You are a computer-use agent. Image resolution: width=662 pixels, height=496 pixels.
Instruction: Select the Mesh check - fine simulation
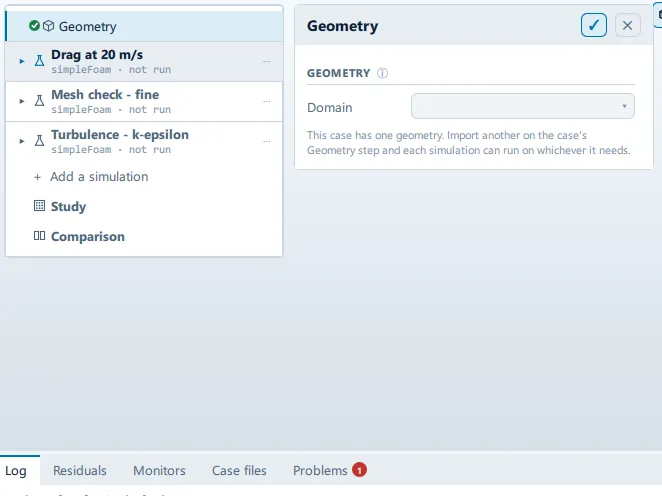click(x=144, y=101)
